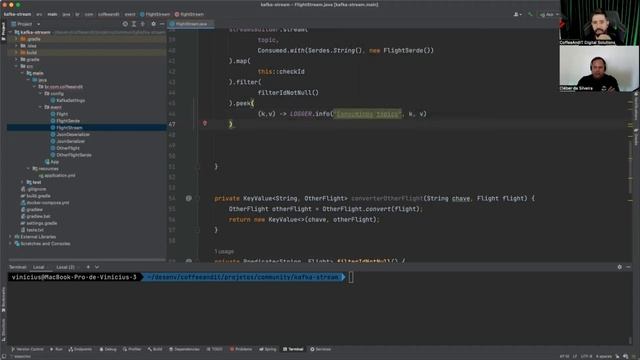This screenshot has height=360, width=640.
Task: Hide the Project panel with minus icon
Action: coord(162,24)
